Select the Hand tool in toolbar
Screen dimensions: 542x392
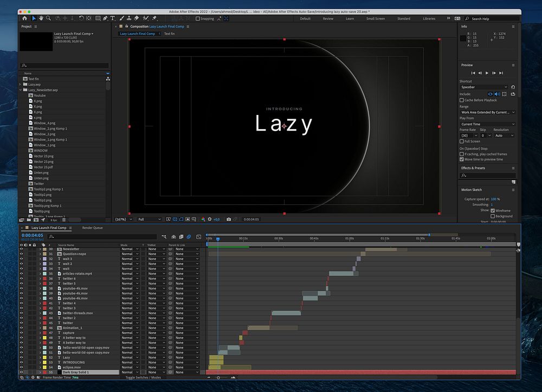coord(41,18)
